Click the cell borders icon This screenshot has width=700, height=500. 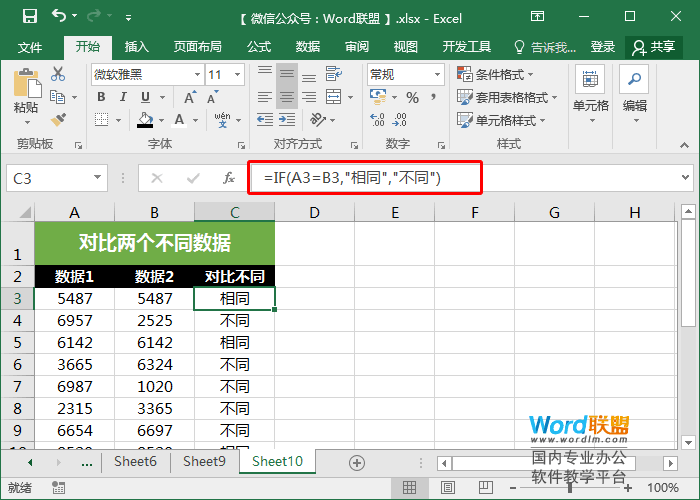101,120
